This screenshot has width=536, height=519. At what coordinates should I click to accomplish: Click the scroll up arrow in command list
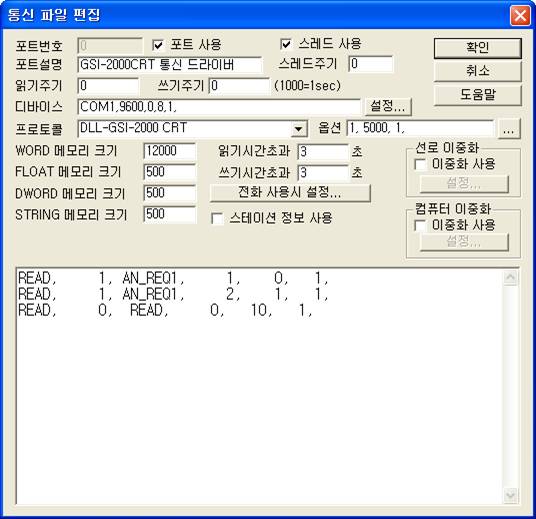point(510,278)
